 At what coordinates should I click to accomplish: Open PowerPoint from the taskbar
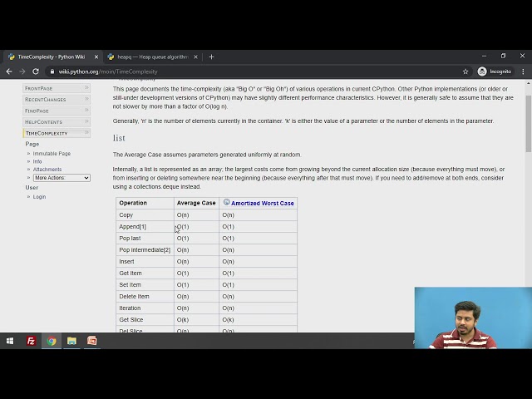point(92,341)
